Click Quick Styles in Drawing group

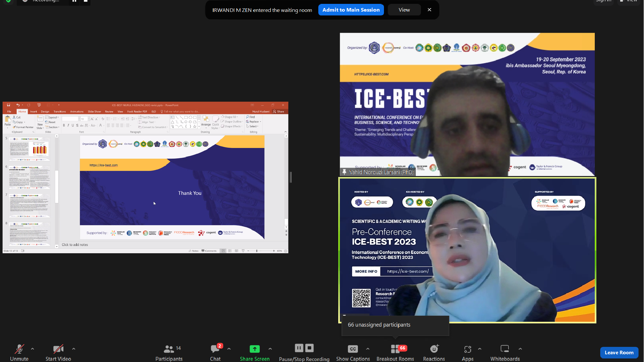pyautogui.click(x=215, y=122)
